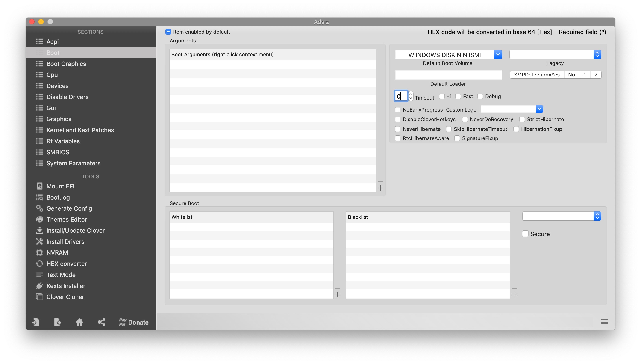Click the Timeout stepper arrows
This screenshot has height=364, width=641.
pyautogui.click(x=411, y=96)
